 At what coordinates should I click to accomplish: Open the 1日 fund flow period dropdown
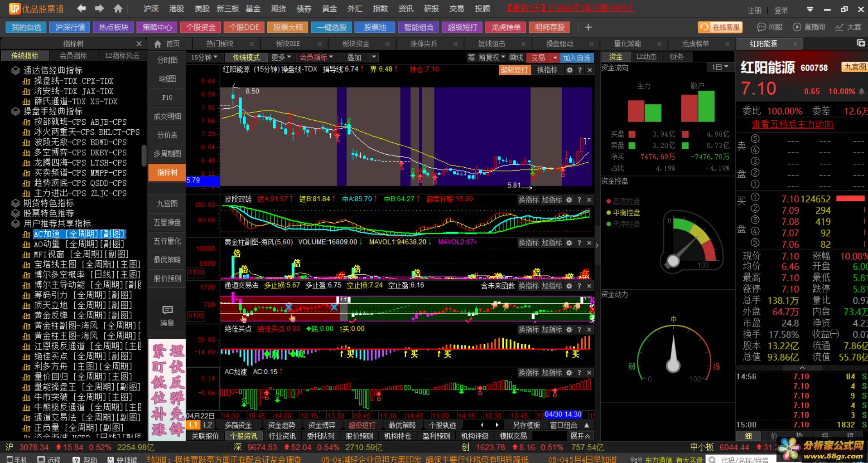click(x=720, y=67)
